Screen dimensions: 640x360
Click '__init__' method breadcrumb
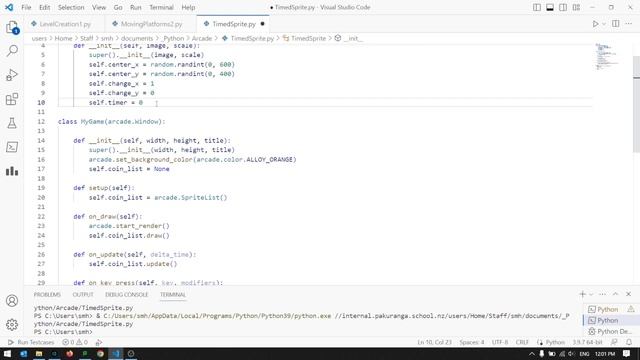click(x=353, y=38)
